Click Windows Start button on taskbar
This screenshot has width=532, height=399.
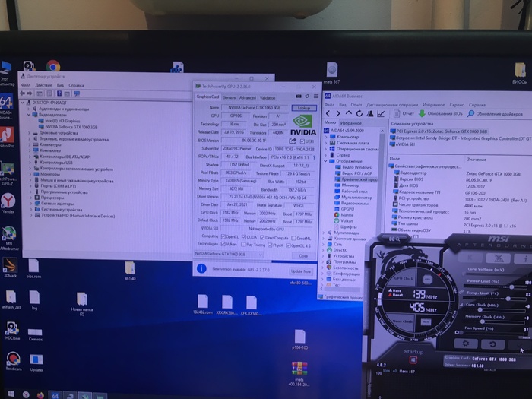(11, 394)
